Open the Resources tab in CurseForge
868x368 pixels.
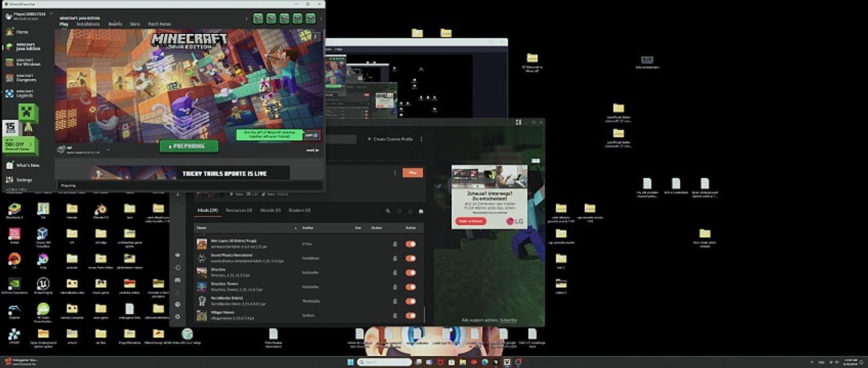click(x=239, y=211)
